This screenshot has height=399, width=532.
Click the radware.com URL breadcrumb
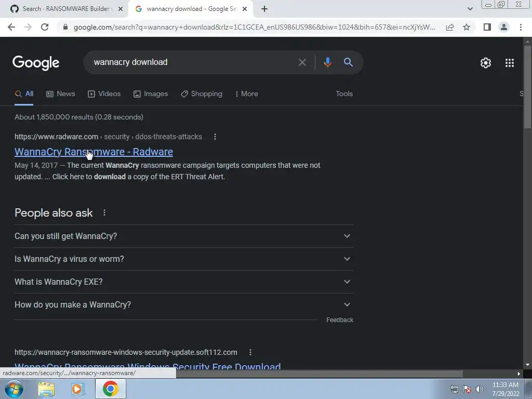(108, 137)
